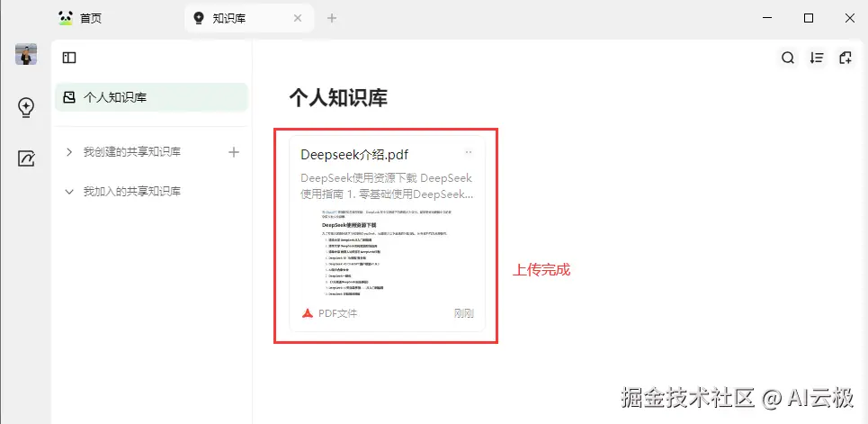Close the application window

850,18
